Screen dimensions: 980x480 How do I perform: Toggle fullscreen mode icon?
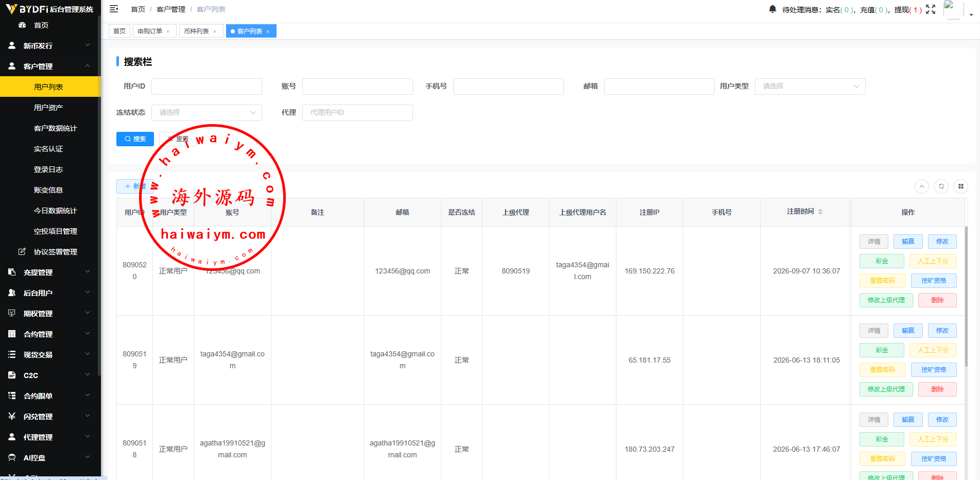coord(931,9)
